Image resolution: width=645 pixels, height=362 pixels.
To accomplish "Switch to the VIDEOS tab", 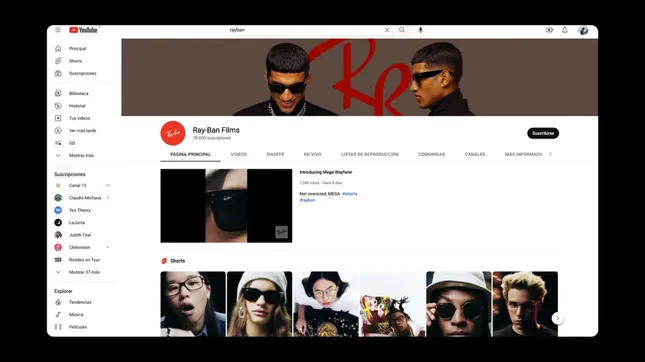I will [239, 154].
